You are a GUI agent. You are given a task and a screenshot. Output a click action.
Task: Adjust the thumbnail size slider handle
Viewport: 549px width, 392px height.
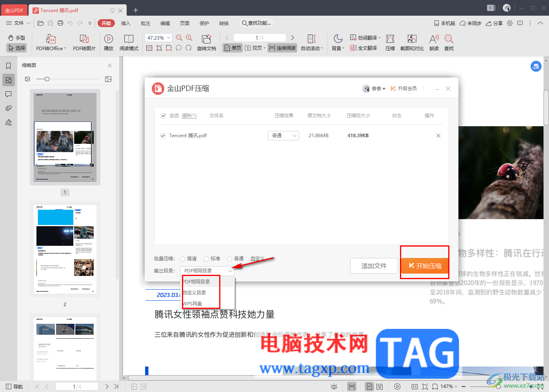coord(47,79)
